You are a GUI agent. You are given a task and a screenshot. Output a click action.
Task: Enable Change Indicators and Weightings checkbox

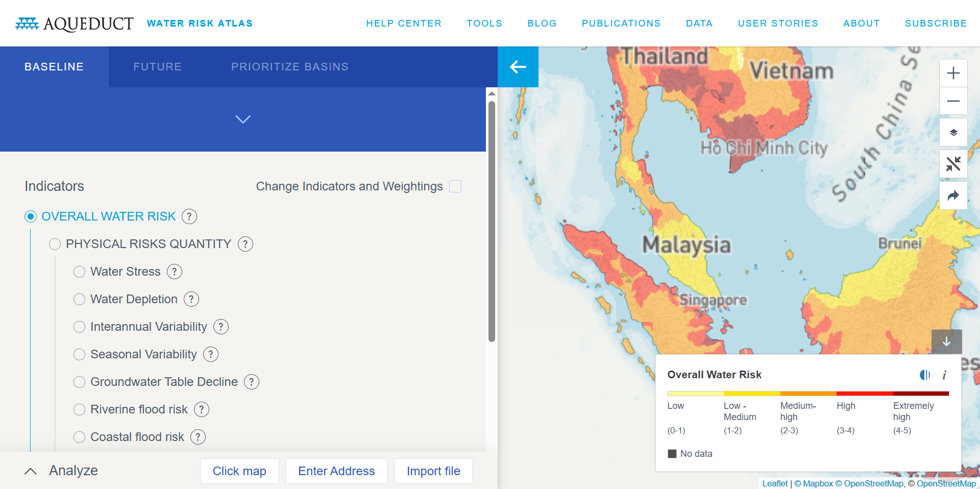tap(455, 186)
